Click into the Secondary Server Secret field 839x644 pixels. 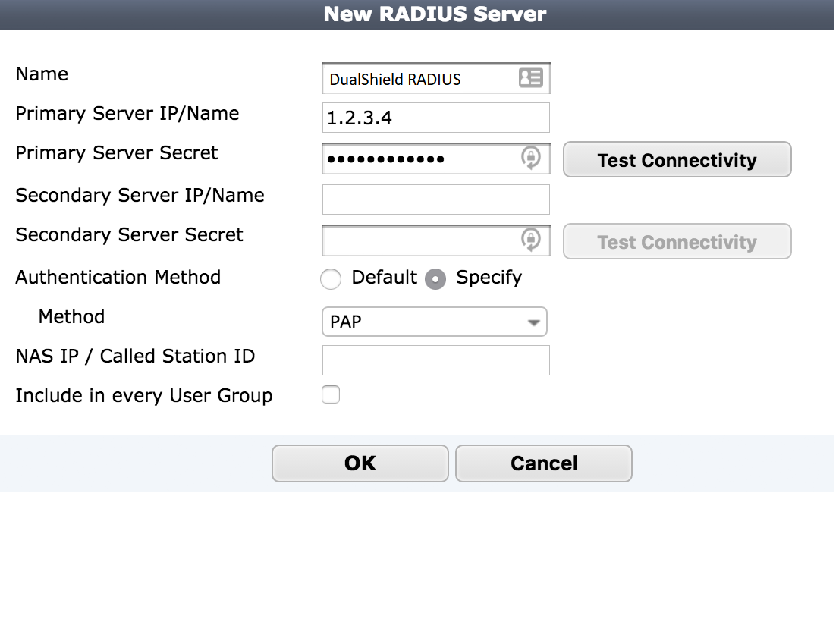417,240
